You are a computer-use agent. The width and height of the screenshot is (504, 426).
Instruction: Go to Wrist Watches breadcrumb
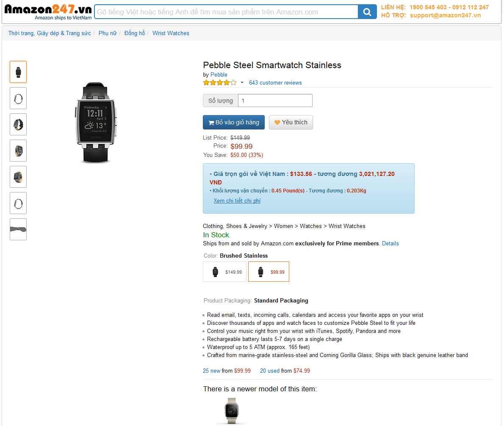coord(171,33)
